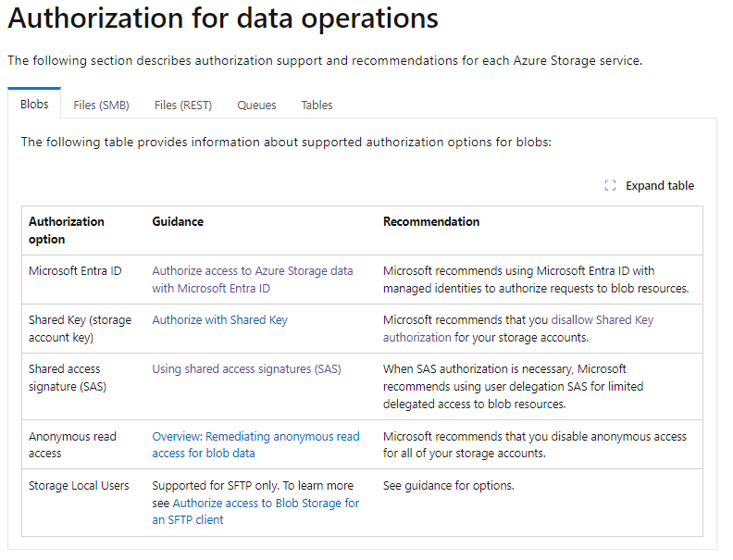Click the intro sentence about Azure Storage service
Image resolution: width=733 pixels, height=560 pixels.
point(325,61)
